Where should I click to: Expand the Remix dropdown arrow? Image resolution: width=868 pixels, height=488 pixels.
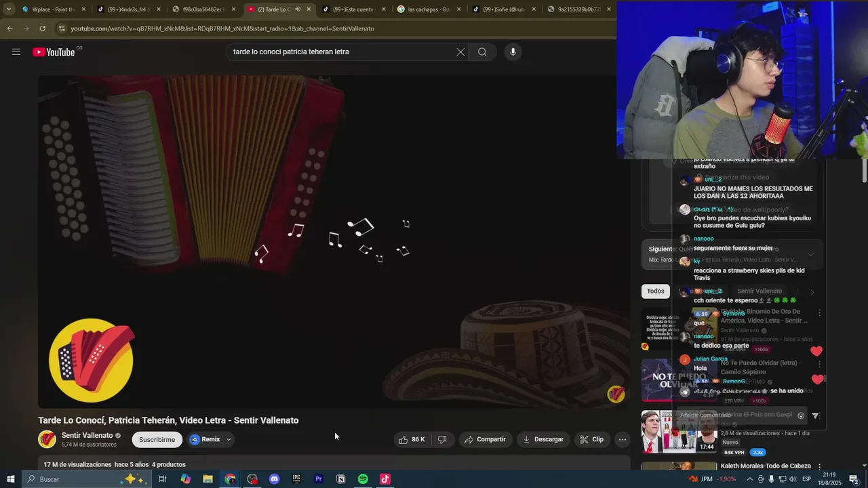click(229, 439)
